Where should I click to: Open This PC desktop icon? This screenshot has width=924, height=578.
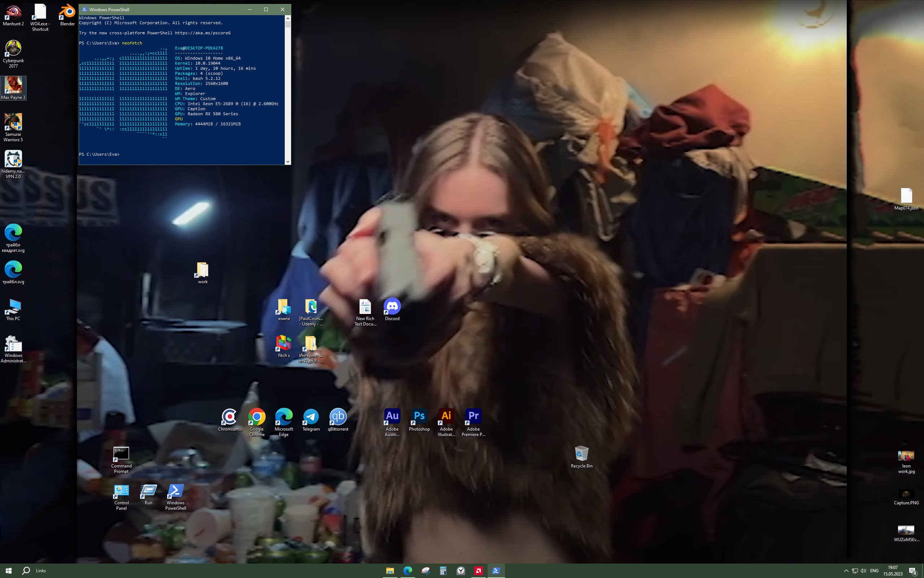pos(13,309)
